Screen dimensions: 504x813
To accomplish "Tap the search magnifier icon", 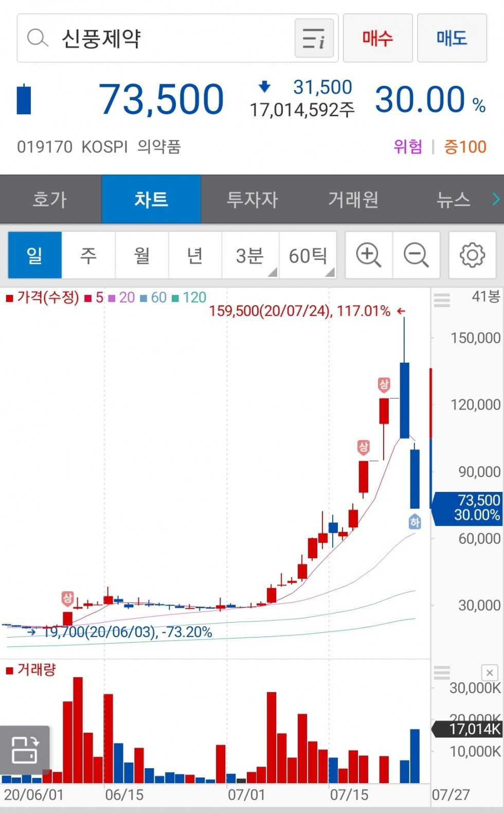I will (x=37, y=38).
